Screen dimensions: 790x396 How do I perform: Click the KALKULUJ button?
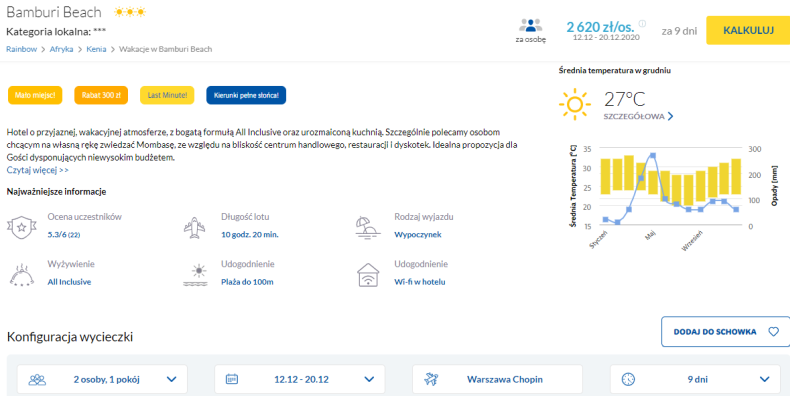click(748, 30)
